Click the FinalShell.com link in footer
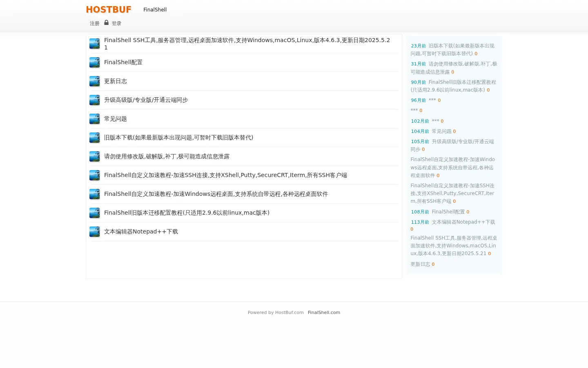588x368 pixels. 324,312
